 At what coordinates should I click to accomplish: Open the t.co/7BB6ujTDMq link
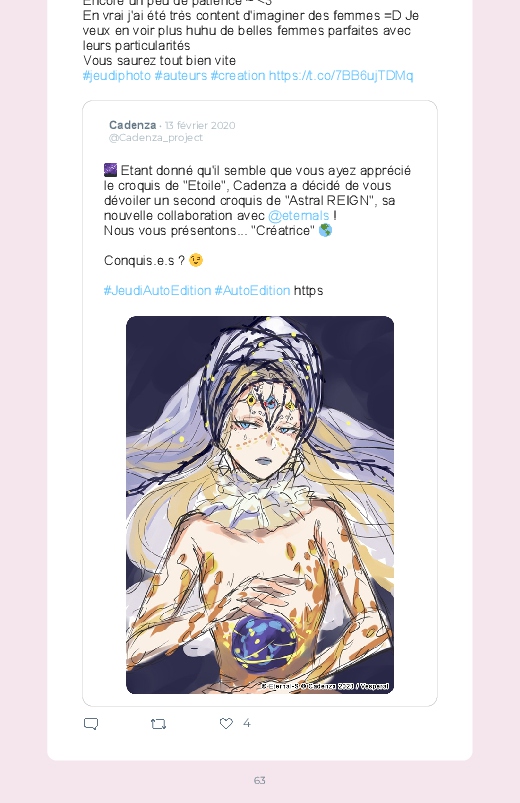pos(341,76)
